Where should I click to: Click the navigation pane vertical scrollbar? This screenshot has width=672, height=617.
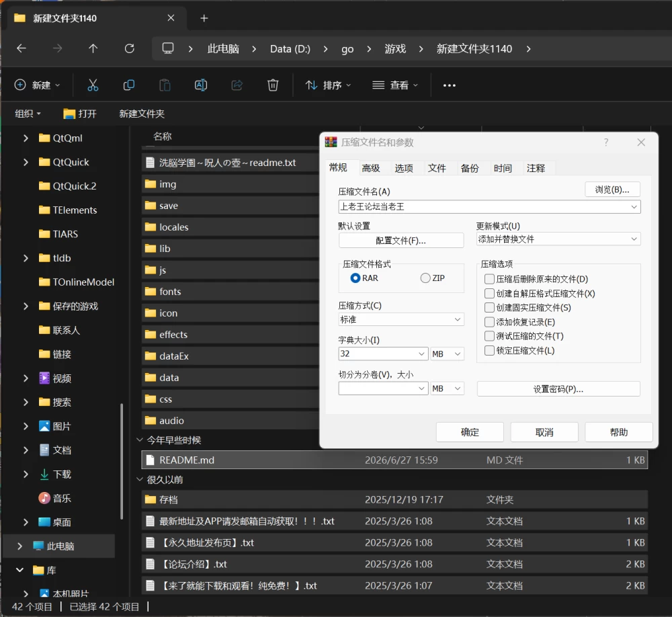click(x=122, y=461)
